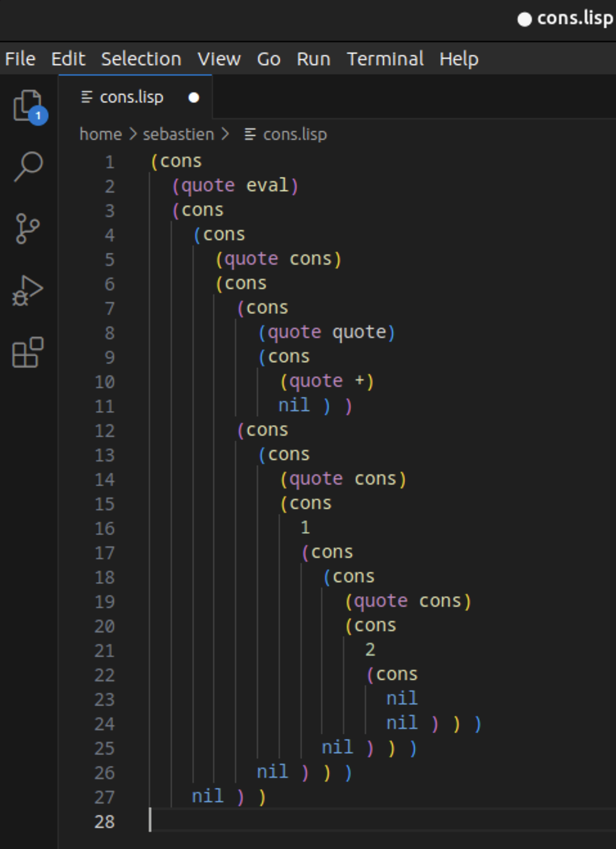This screenshot has height=849, width=616.
Task: Open the Terminal menu
Action: 385,59
